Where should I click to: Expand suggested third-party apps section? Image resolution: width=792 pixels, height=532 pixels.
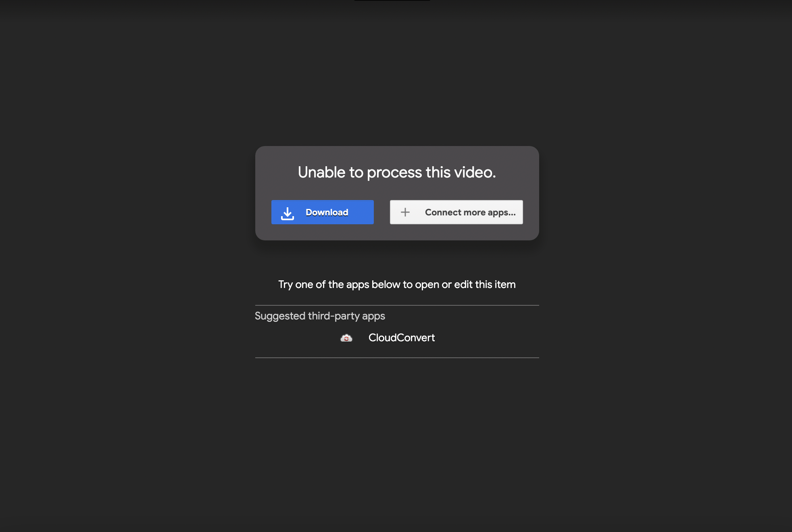point(320,315)
